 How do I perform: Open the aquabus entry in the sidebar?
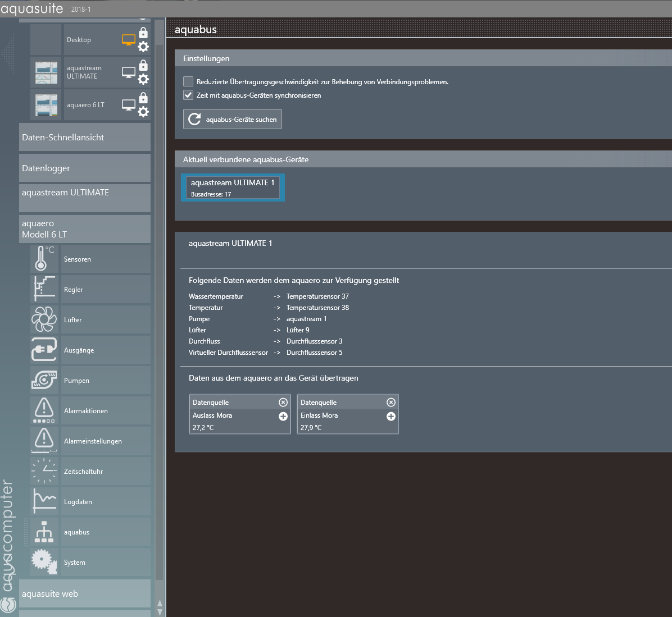pos(77,532)
